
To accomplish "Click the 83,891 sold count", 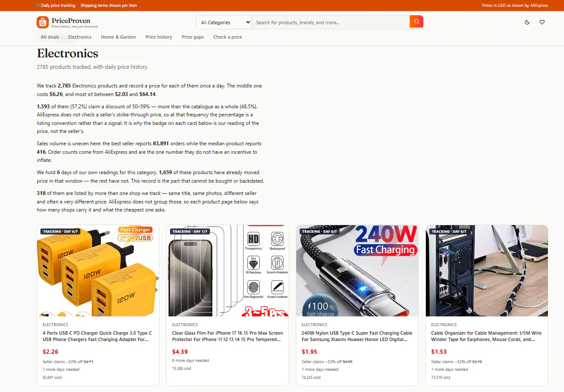I will [52, 377].
